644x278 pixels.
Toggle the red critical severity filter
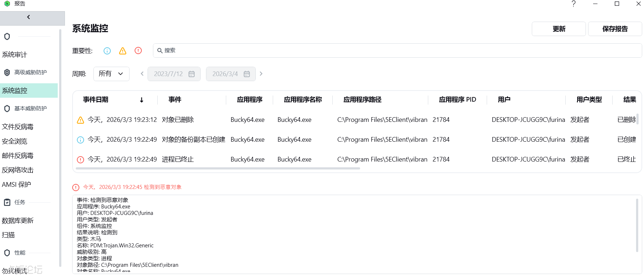(138, 51)
